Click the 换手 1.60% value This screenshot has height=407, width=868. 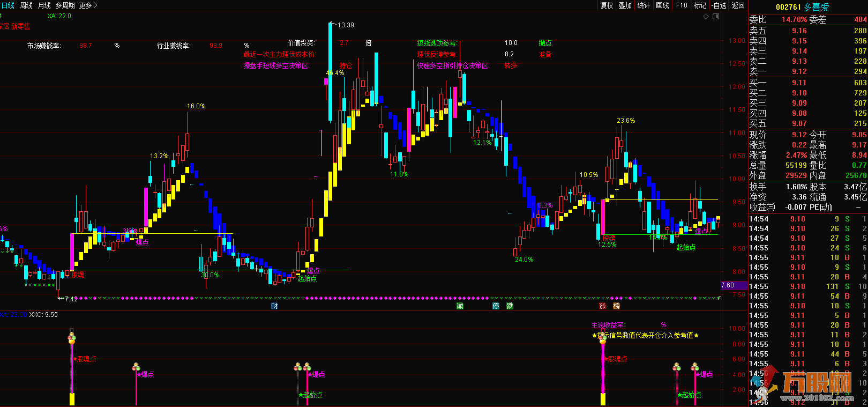797,187
